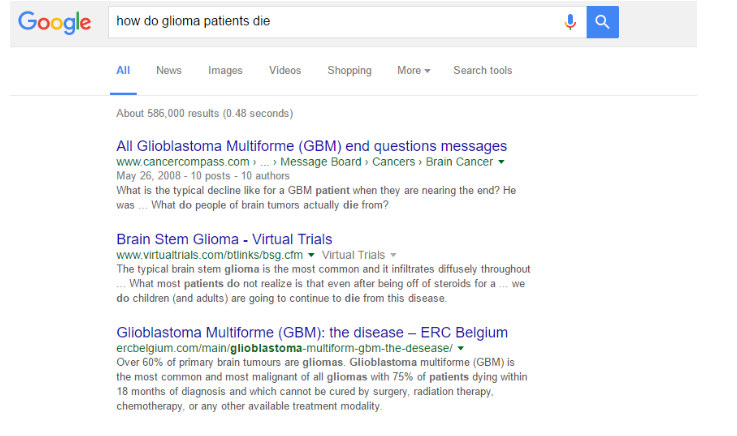
Task: Open Brain Stem Glioma Virtual Trials result
Action: (224, 239)
